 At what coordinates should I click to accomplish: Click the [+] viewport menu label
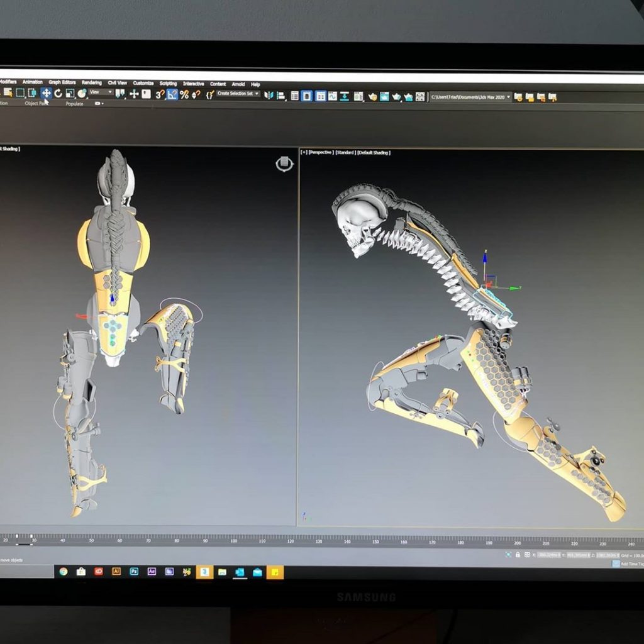304,152
